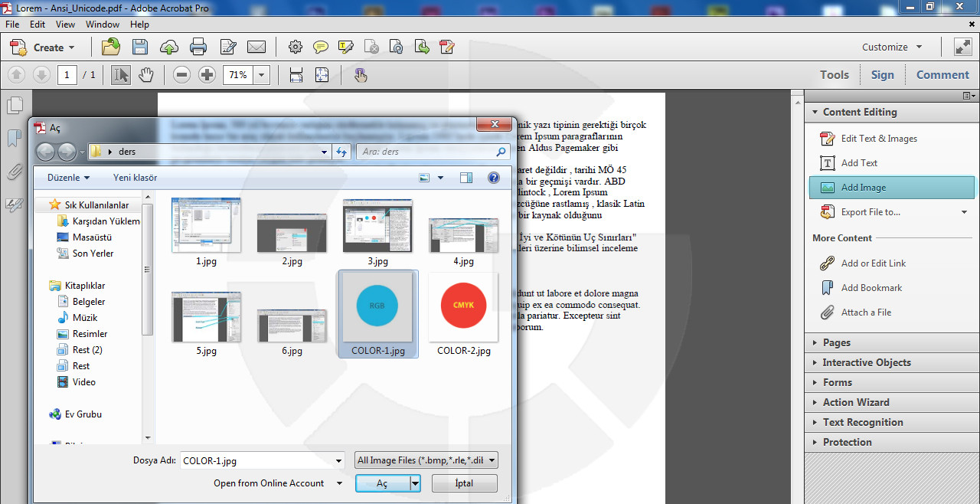Viewport: 980px width, 504px height.
Task: Open the Düzenle dropdown in dialog
Action: click(69, 178)
